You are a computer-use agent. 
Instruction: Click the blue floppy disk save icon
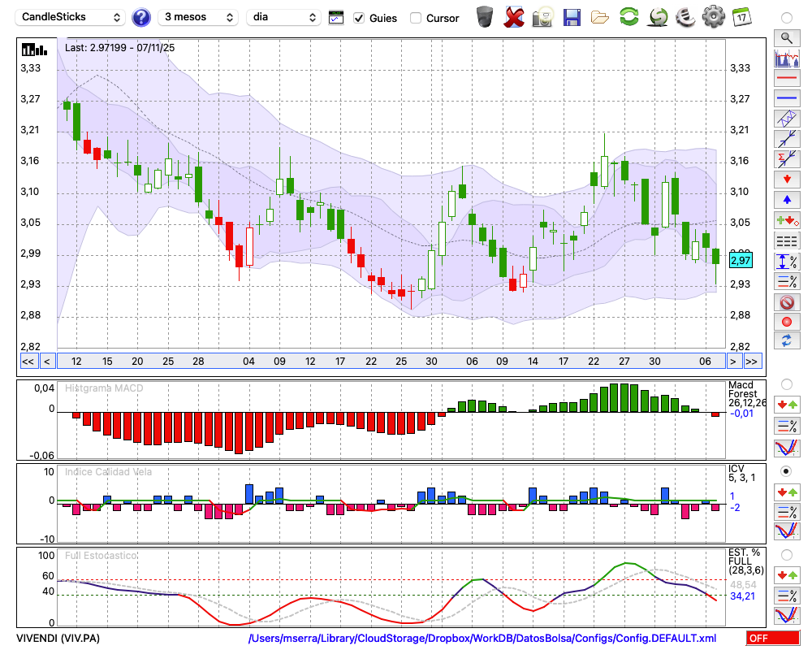(572, 17)
